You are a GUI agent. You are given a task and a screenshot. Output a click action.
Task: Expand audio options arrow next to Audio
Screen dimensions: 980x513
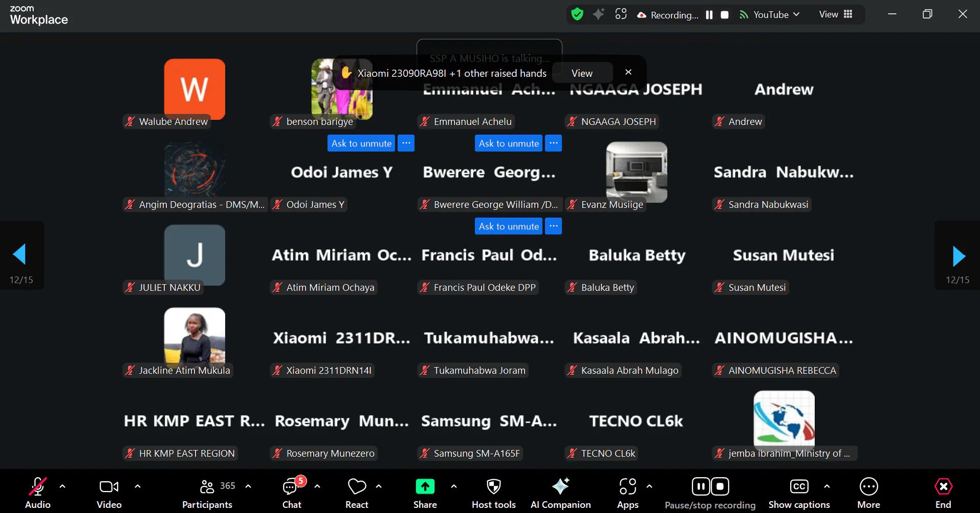pyautogui.click(x=62, y=486)
